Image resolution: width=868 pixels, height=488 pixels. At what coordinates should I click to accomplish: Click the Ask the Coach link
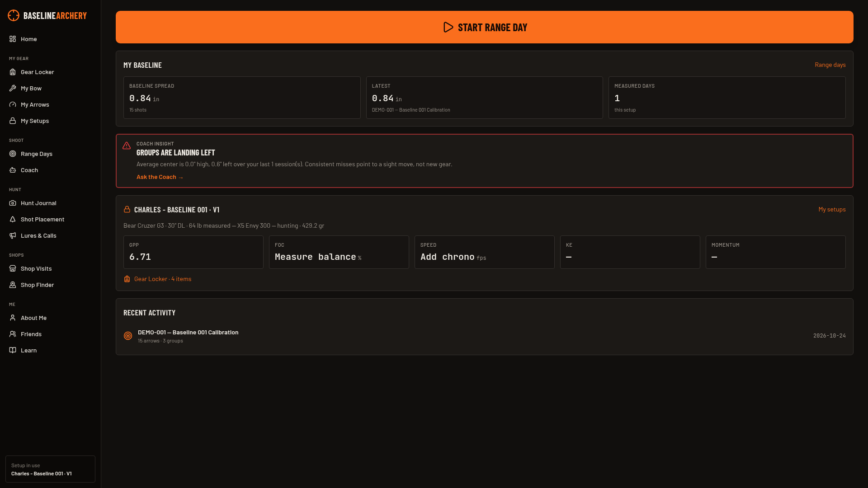[x=160, y=177]
